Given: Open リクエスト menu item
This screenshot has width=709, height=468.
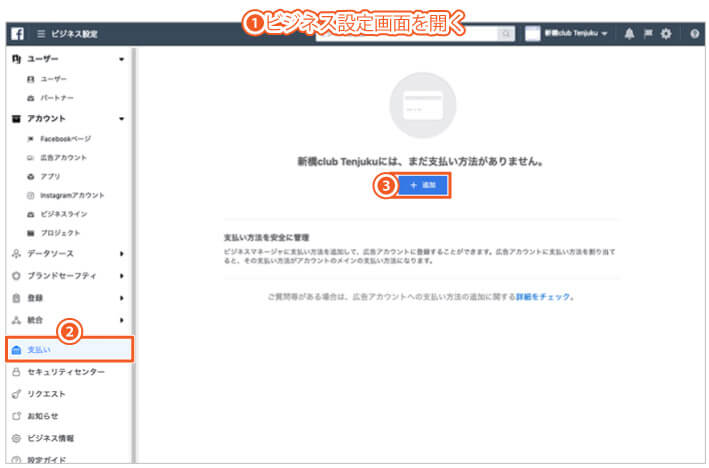Looking at the screenshot, I should 47,394.
